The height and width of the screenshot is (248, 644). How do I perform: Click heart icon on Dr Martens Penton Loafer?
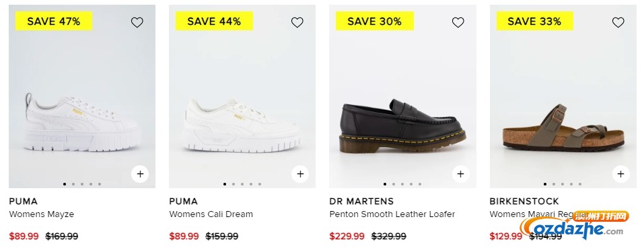click(x=458, y=22)
